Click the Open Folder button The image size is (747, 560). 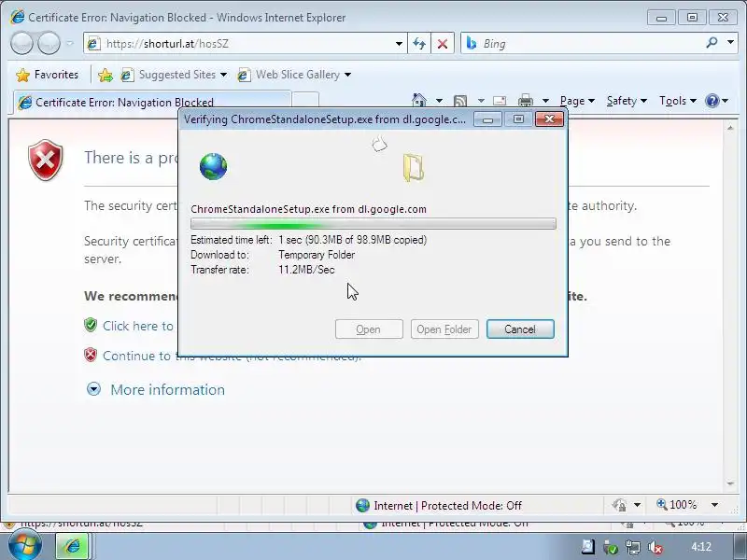click(x=444, y=329)
